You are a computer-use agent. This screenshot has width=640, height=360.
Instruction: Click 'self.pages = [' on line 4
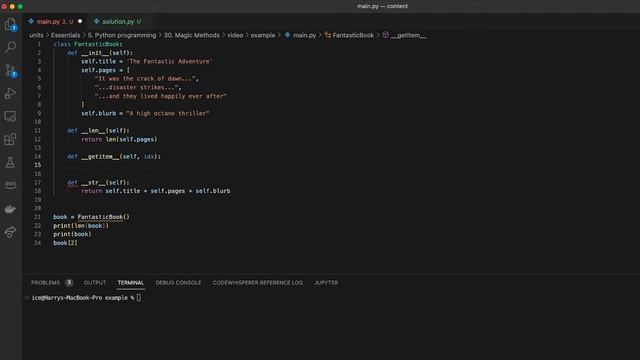coord(105,70)
